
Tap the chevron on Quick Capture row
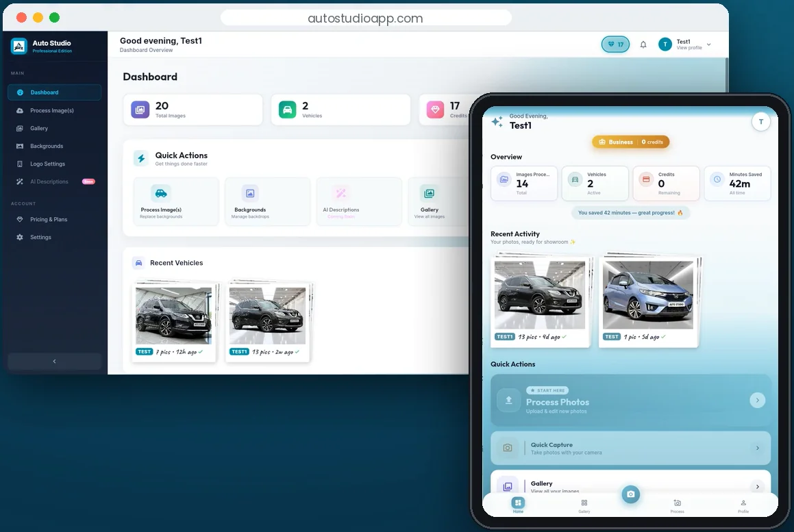758,448
